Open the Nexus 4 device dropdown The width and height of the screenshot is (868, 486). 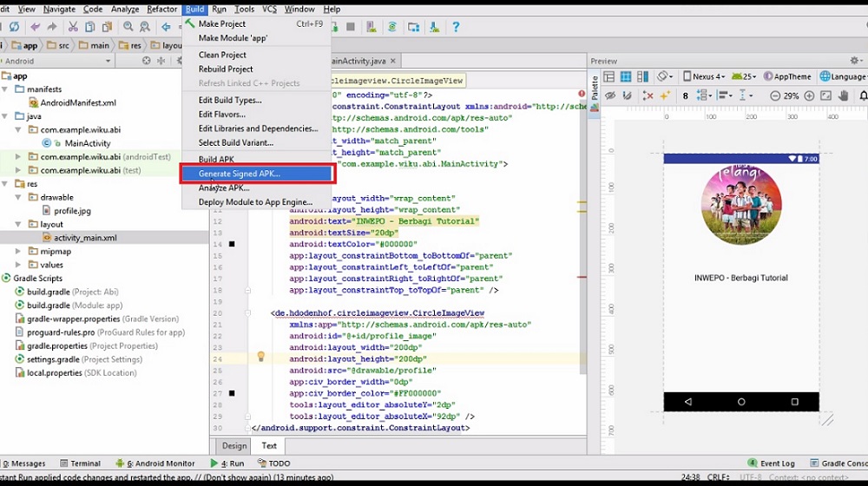[704, 76]
